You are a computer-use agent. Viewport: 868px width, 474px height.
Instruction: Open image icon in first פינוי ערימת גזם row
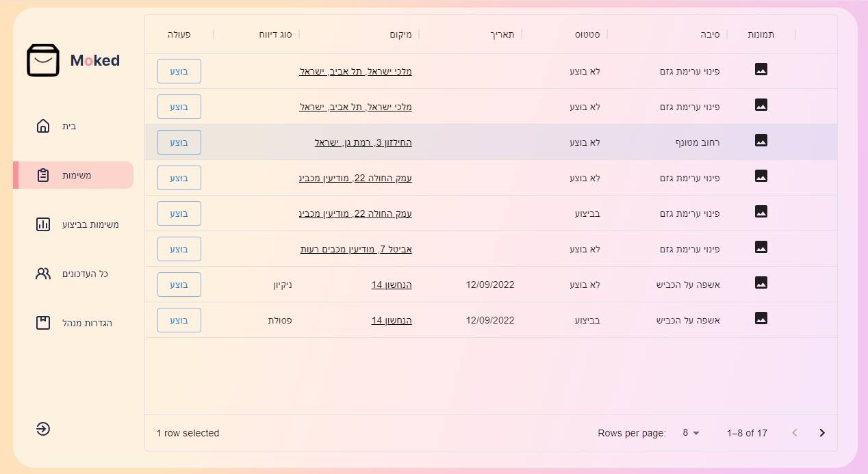coord(761,69)
